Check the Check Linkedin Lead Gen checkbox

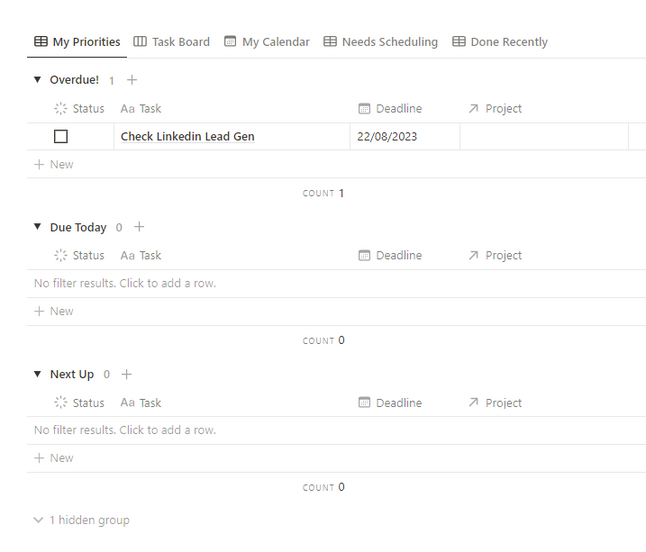61,137
